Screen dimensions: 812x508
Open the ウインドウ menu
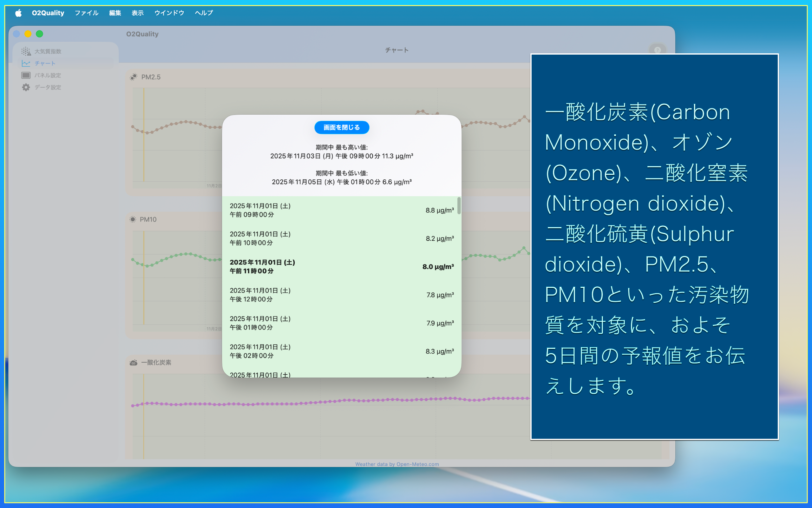pyautogui.click(x=169, y=13)
